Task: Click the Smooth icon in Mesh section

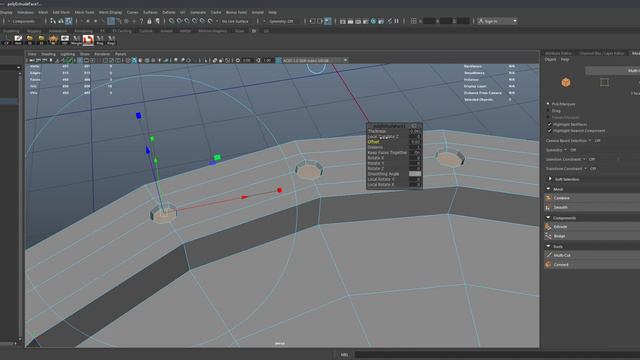Action: coord(548,207)
